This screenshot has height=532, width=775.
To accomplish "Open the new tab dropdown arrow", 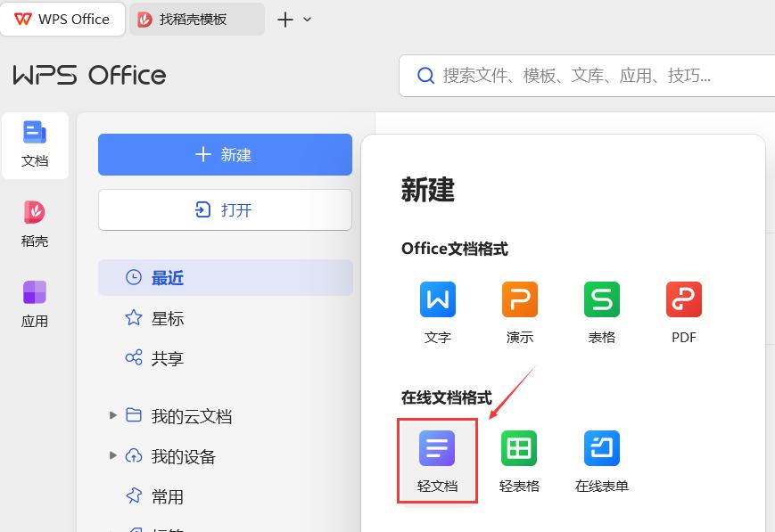I will 308,19.
